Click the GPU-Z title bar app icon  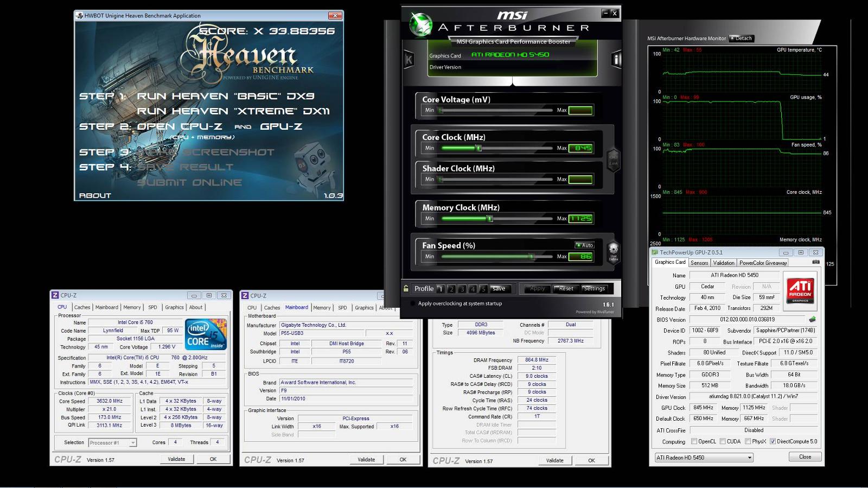pyautogui.click(x=655, y=252)
